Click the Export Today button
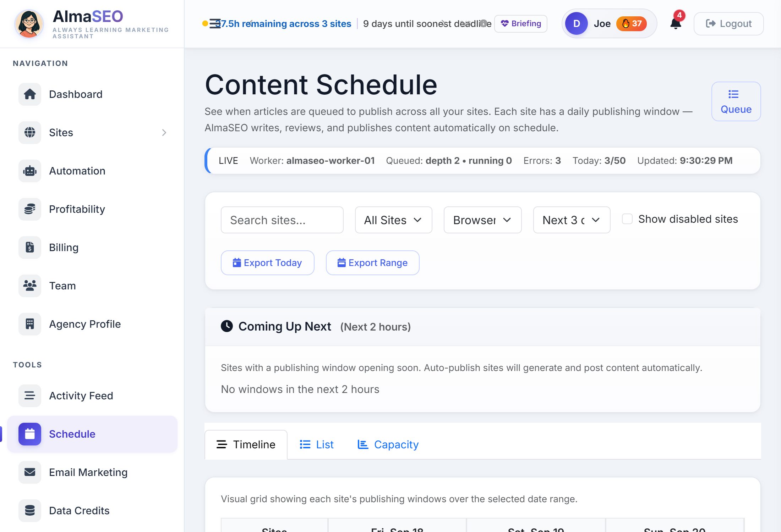 pos(267,263)
